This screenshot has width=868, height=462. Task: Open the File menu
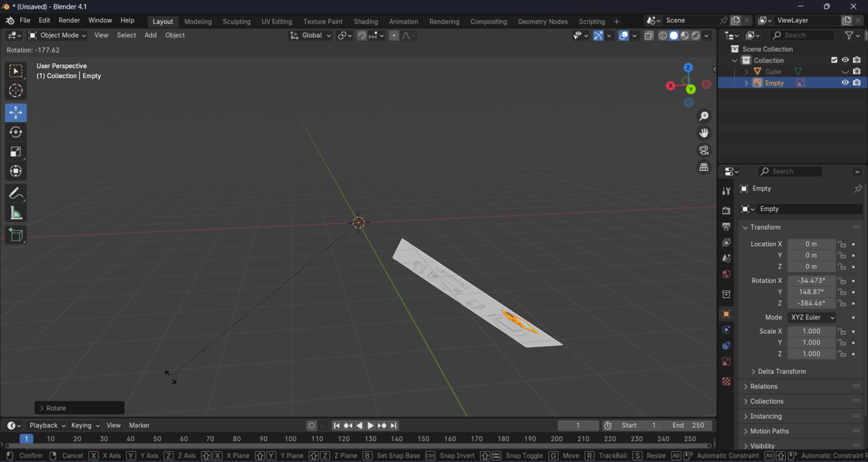pos(25,21)
